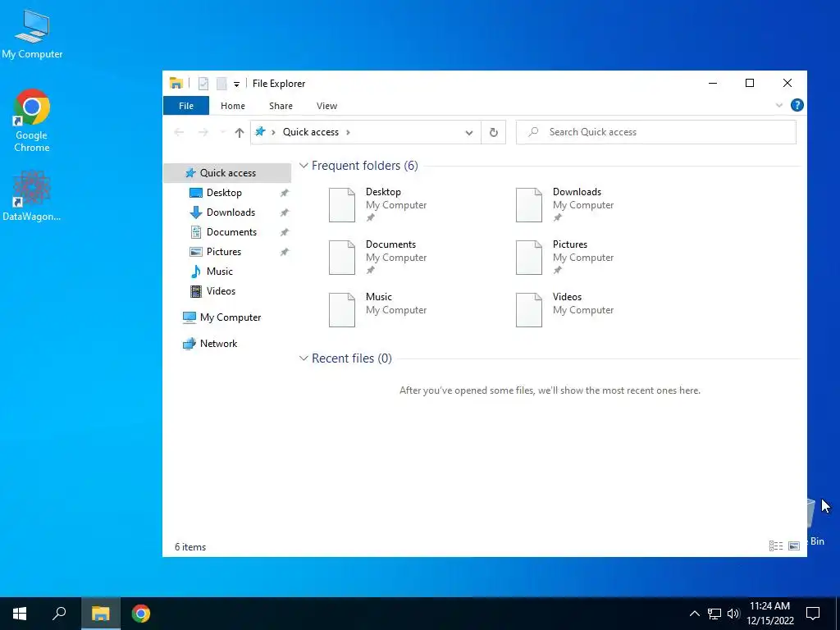Expand breadcrumb arrow after Quick access

[348, 132]
